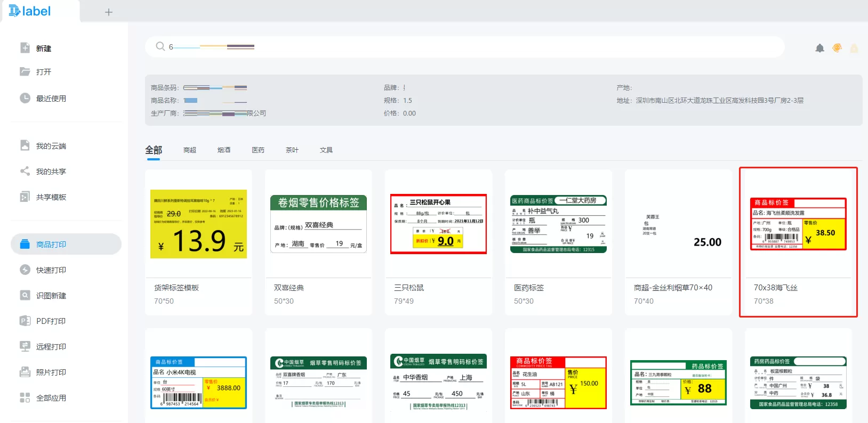
Task: Click the 规格: 1.5 text
Action: click(x=398, y=101)
